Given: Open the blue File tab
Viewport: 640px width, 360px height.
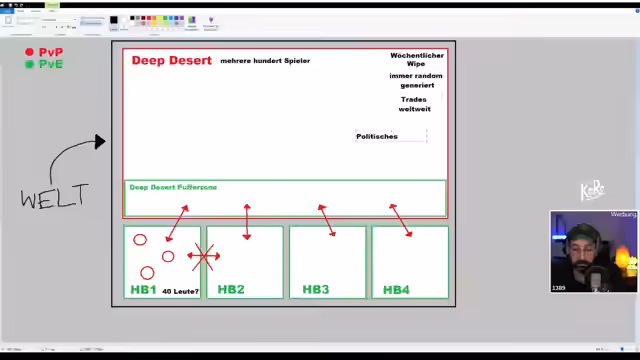Looking at the screenshot, I should pyautogui.click(x=7, y=11).
